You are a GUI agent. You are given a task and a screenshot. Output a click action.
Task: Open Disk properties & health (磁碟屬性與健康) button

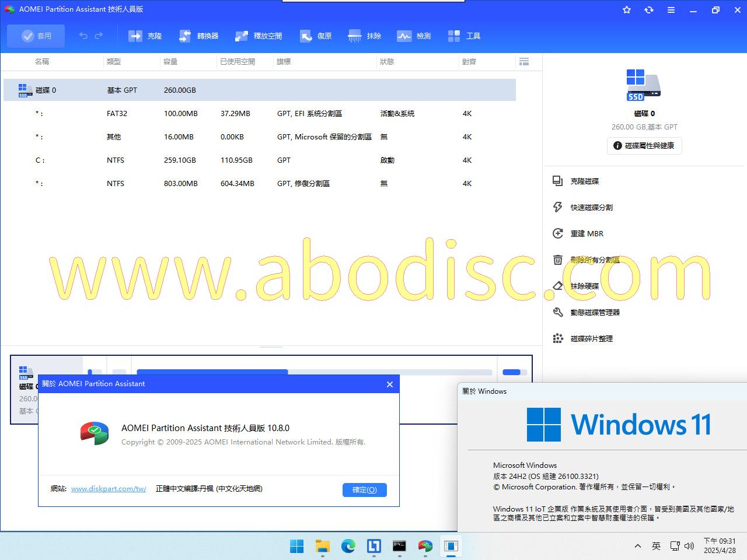pyautogui.click(x=644, y=146)
